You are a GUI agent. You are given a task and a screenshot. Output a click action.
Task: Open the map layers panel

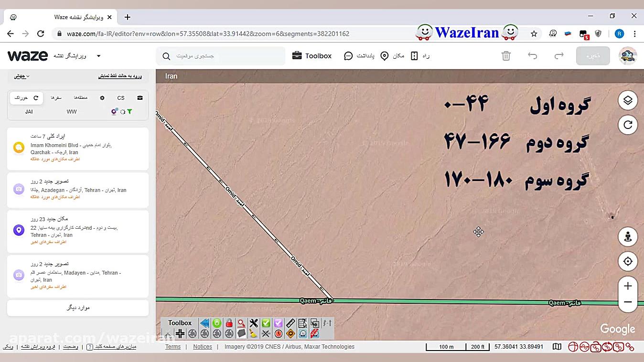(x=628, y=100)
